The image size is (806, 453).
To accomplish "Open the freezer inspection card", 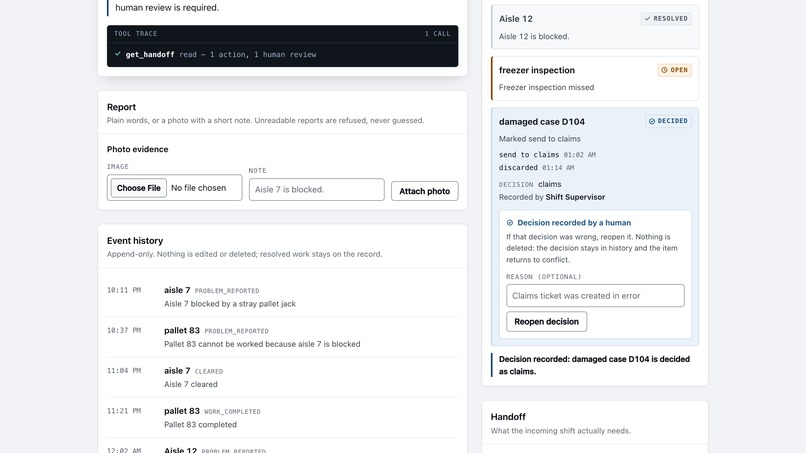I will 595,78.
